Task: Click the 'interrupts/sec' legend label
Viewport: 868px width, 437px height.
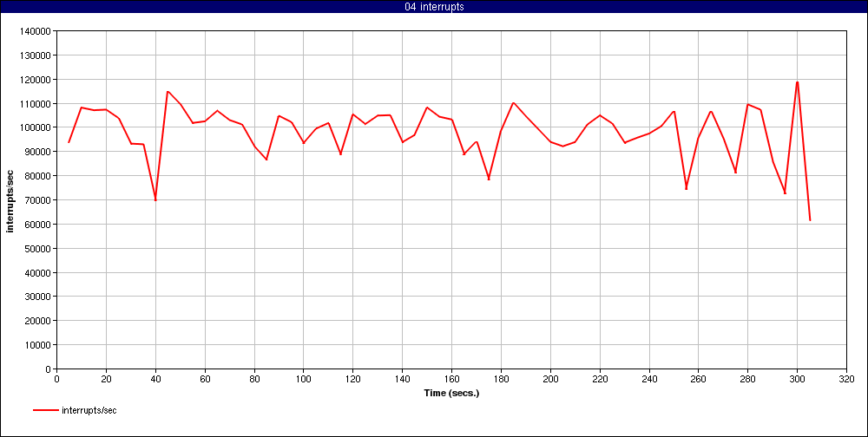Action: click(89, 410)
